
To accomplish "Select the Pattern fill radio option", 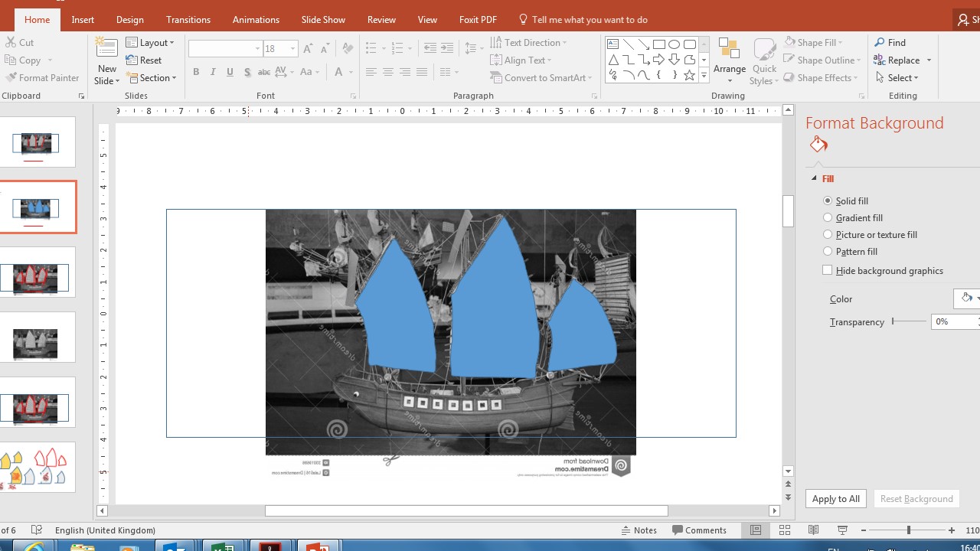I will [x=828, y=251].
